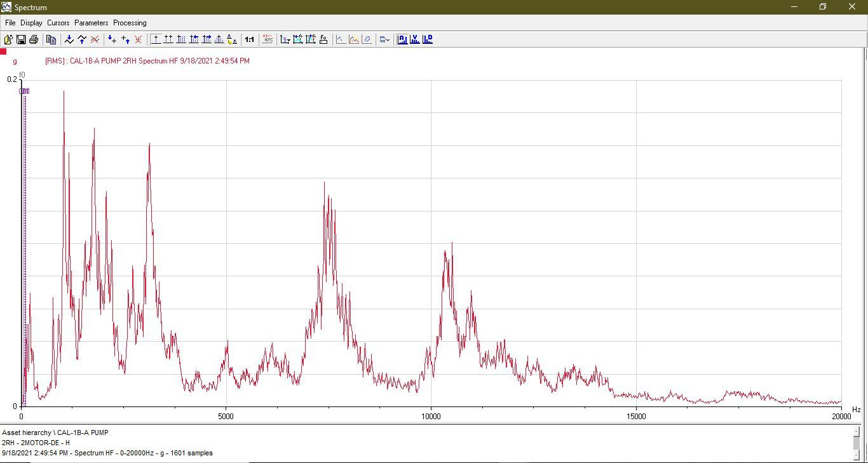Viewport: 868px width, 463px height.
Task: Click the red crossed-out plus marker icon
Action: [138, 39]
